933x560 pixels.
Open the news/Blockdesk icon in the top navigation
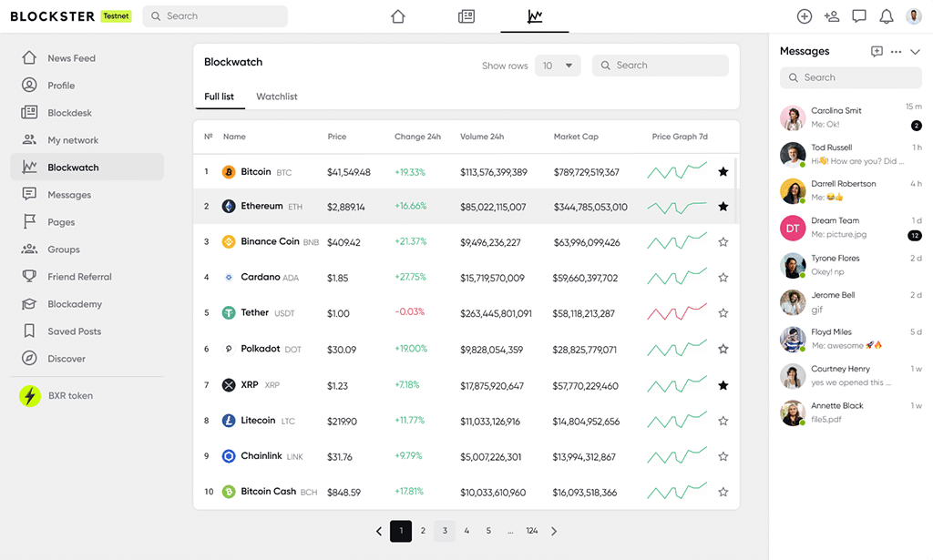466,16
